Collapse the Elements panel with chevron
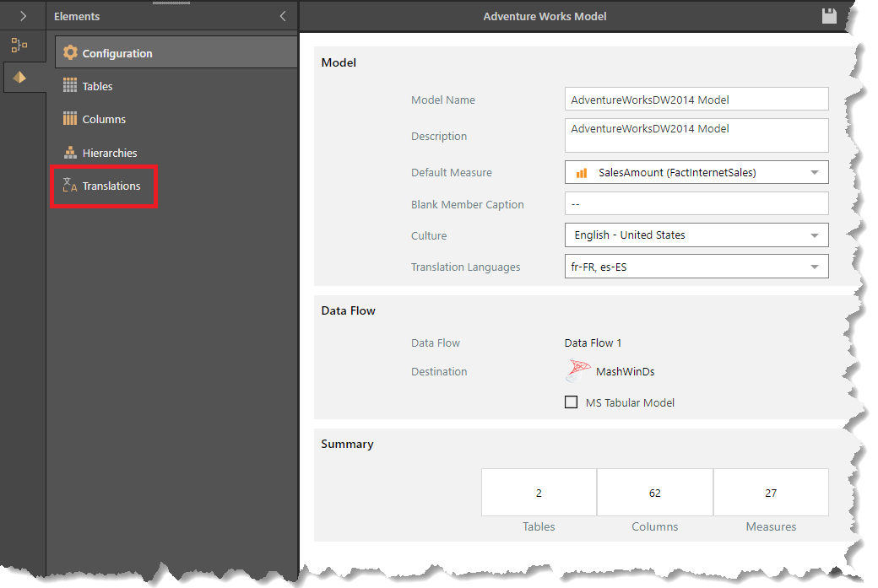The width and height of the screenshot is (878, 588). 283,16
